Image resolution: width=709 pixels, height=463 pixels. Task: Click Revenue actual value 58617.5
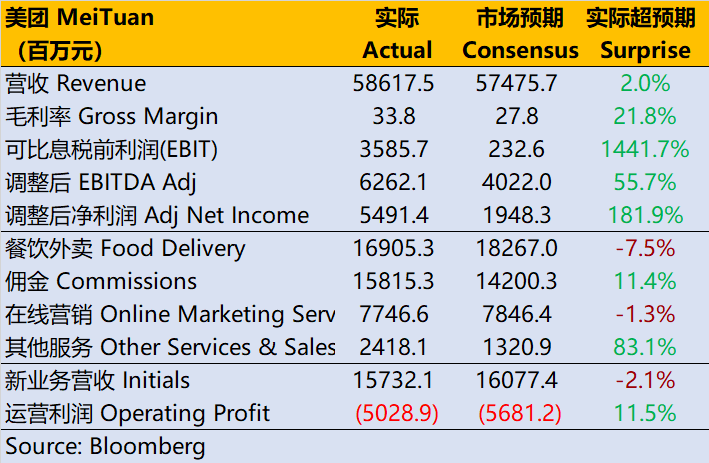(x=394, y=84)
